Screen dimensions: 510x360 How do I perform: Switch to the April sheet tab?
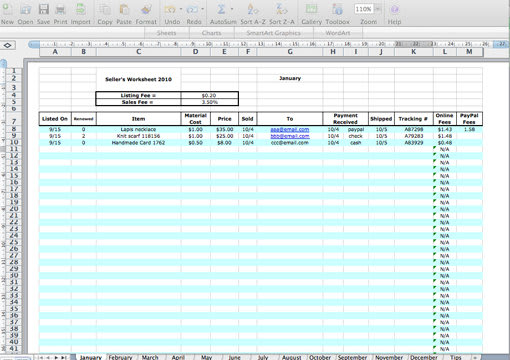tap(178, 357)
